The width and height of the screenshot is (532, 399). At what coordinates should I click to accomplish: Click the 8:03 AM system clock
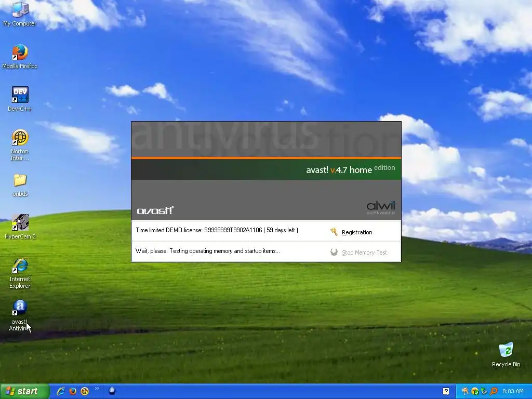click(x=513, y=391)
